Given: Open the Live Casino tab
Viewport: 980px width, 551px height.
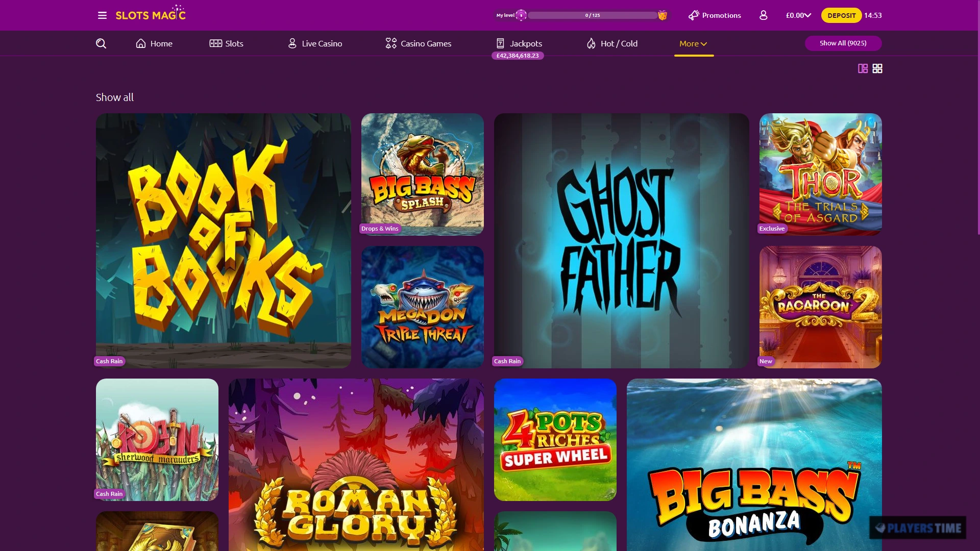Looking at the screenshot, I should pos(315,43).
